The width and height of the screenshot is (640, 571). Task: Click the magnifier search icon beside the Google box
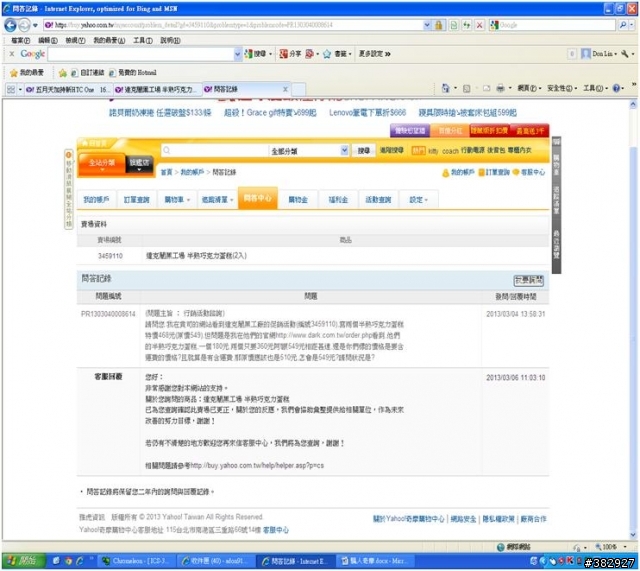click(x=623, y=25)
